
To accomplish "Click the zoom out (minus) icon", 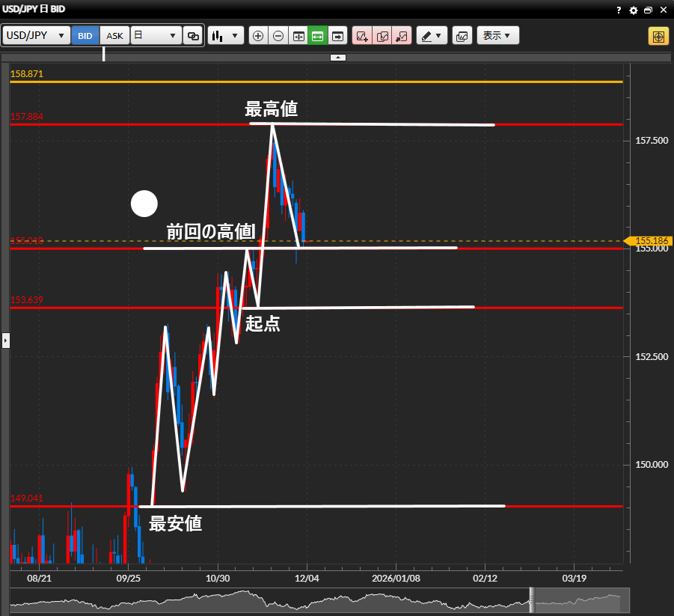I will pyautogui.click(x=278, y=36).
